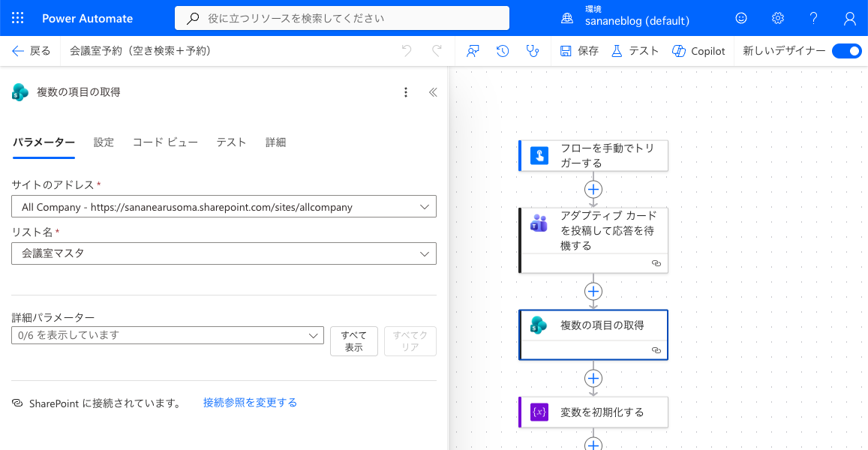Open the 詳細パラメーター dropdown

click(x=167, y=335)
